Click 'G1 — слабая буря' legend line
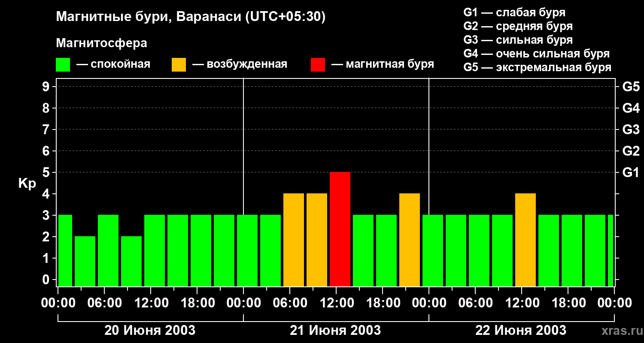644x343 pixels. (x=514, y=12)
